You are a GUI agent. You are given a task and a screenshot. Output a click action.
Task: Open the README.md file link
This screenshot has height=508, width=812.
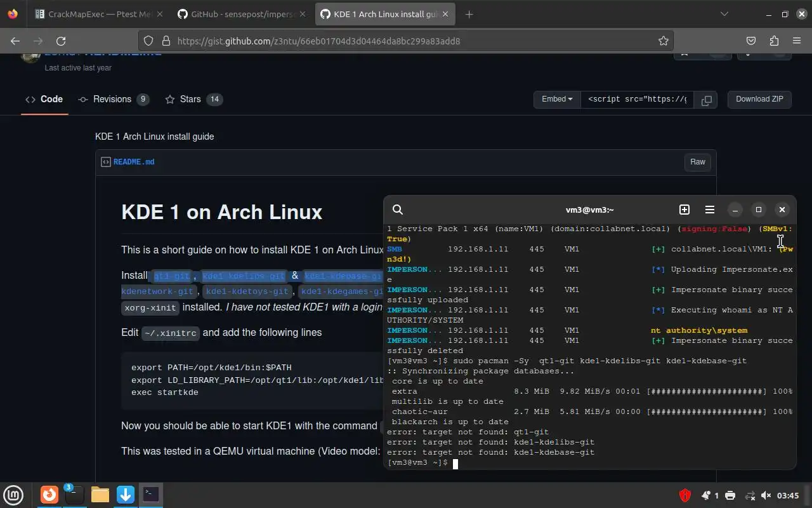pyautogui.click(x=134, y=162)
